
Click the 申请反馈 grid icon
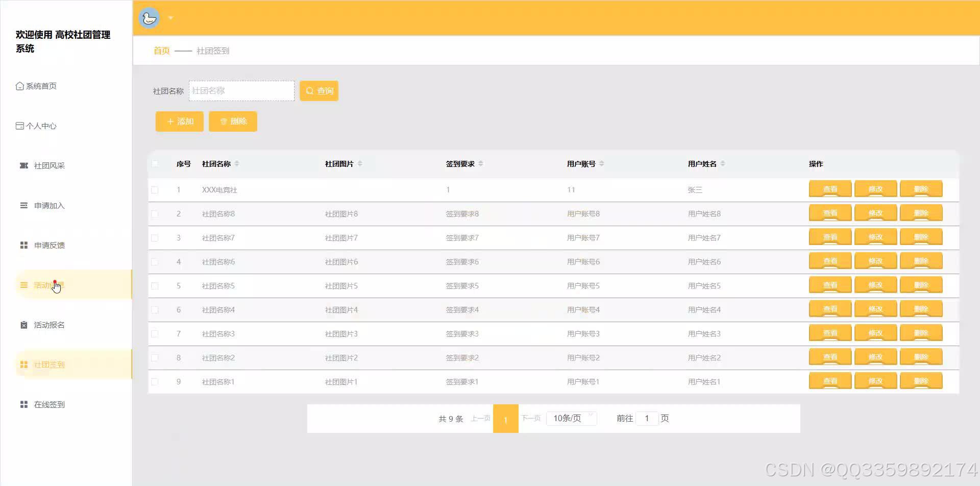click(23, 245)
